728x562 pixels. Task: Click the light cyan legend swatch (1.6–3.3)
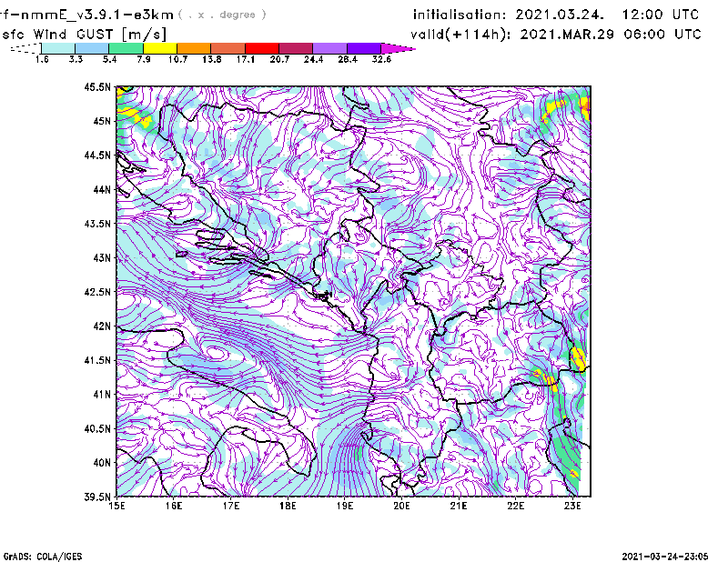58,48
